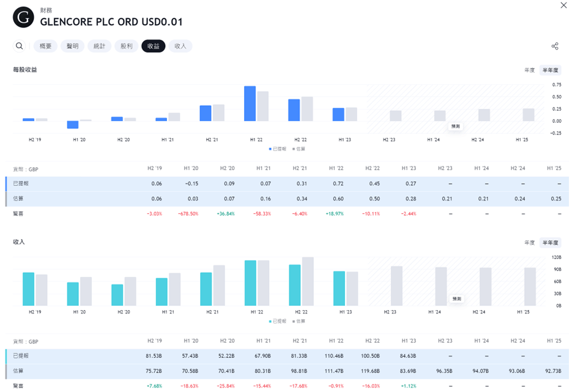Open the 收入 tab
The image size is (575, 392).
180,46
